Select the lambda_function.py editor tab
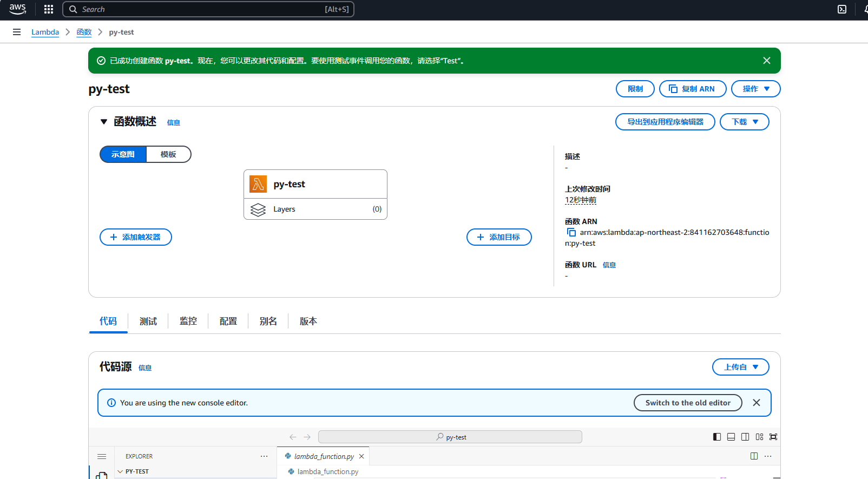The width and height of the screenshot is (868, 479). (x=324, y=456)
